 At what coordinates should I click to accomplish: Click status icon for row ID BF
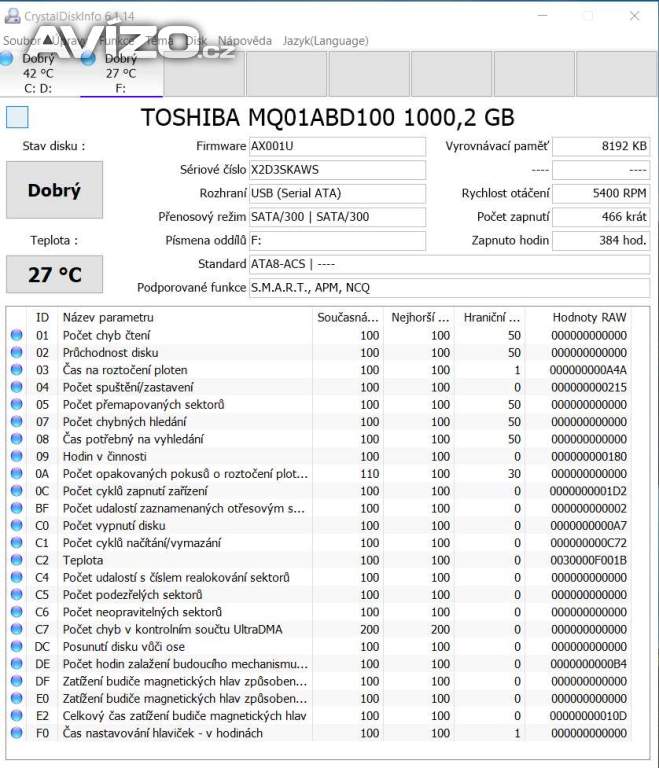pyautogui.click(x=17, y=508)
